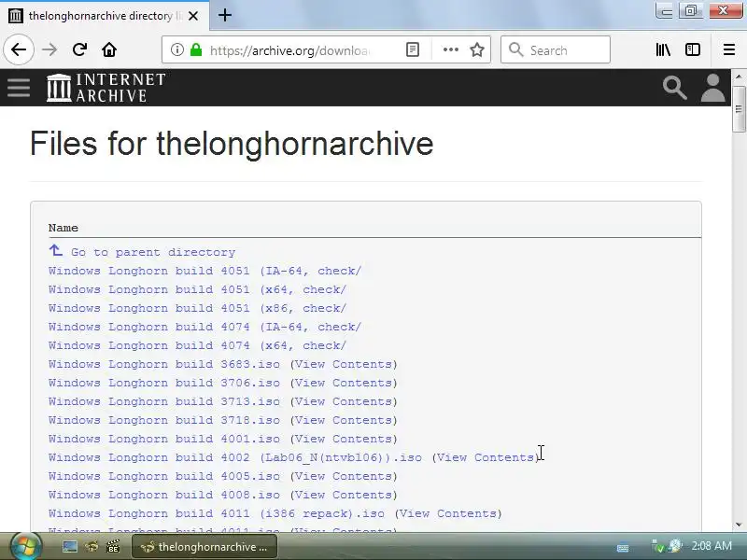The width and height of the screenshot is (747, 560).
Task: Reload the page with the refresh icon
Action: [79, 49]
